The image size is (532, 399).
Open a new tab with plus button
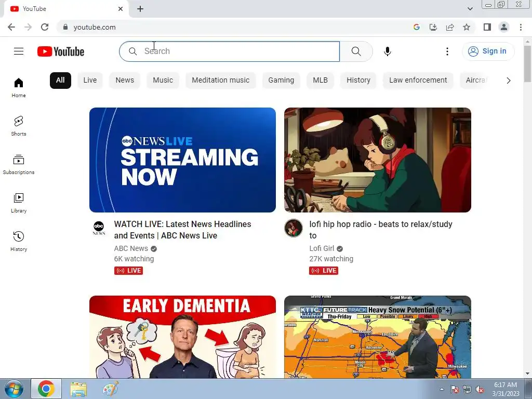point(140,9)
